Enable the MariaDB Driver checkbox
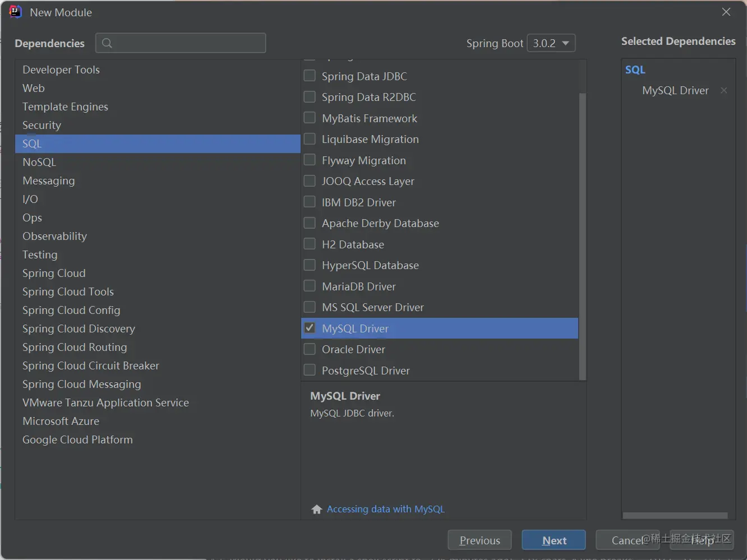Image resolution: width=747 pixels, height=560 pixels. (x=310, y=286)
